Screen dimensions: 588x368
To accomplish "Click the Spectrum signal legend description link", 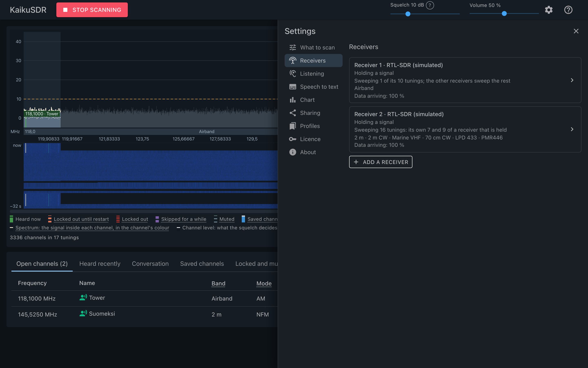I will coord(92,228).
